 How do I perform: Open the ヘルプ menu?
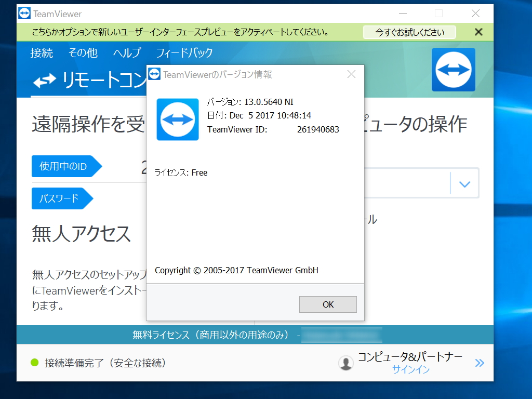pyautogui.click(x=127, y=52)
